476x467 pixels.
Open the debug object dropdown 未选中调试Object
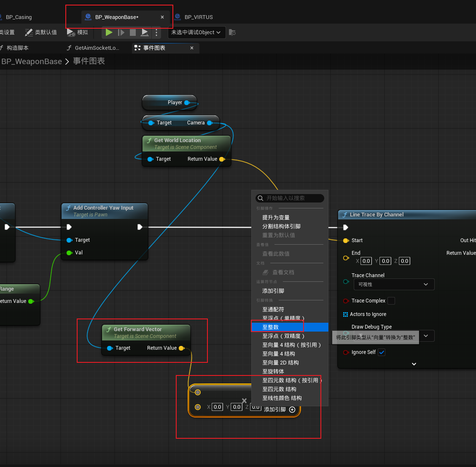196,32
